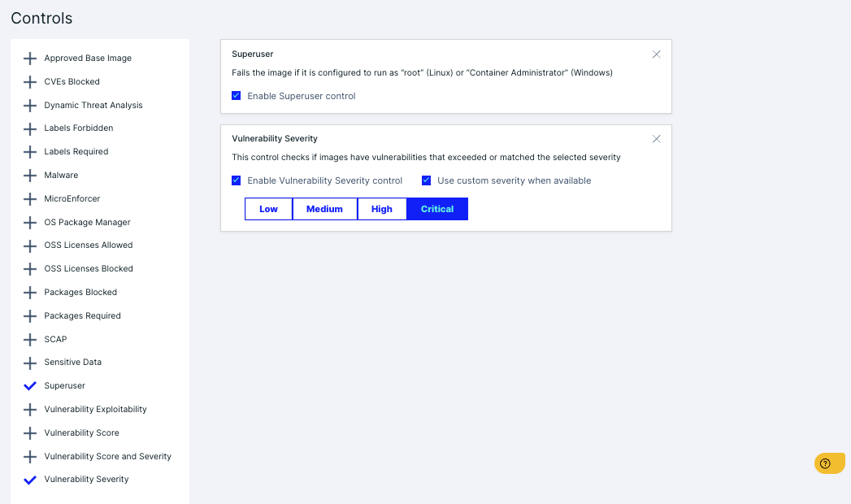Viewport: 851px width, 504px height.
Task: Choose High on the severity selector
Action: [381, 208]
